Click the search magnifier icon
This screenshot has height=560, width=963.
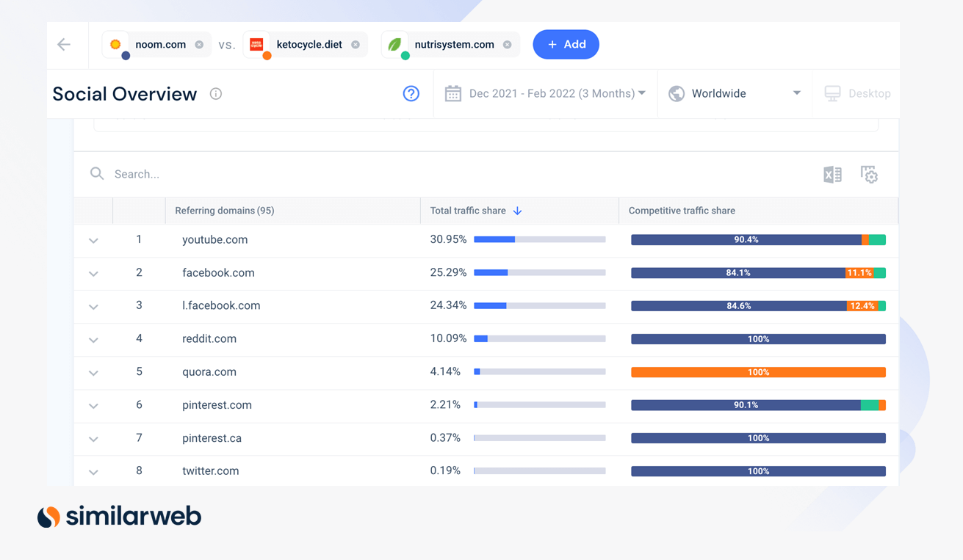pyautogui.click(x=97, y=173)
